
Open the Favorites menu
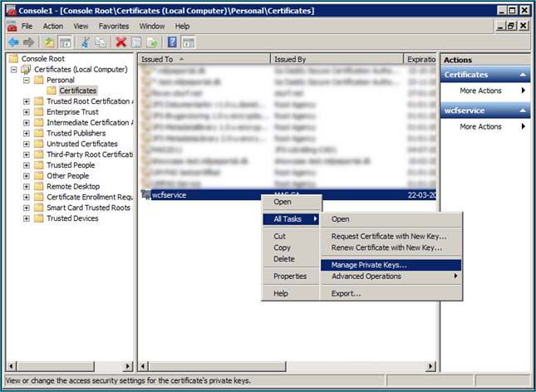click(114, 27)
